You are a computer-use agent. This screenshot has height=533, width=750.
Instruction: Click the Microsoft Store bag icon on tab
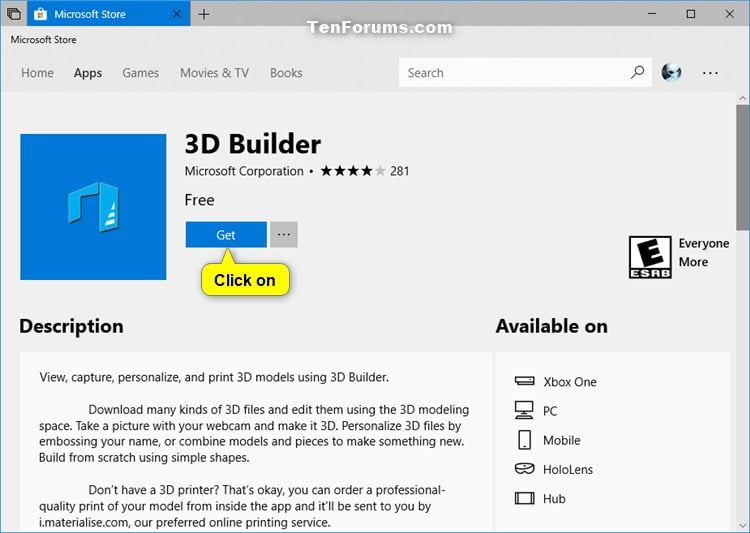pos(40,14)
